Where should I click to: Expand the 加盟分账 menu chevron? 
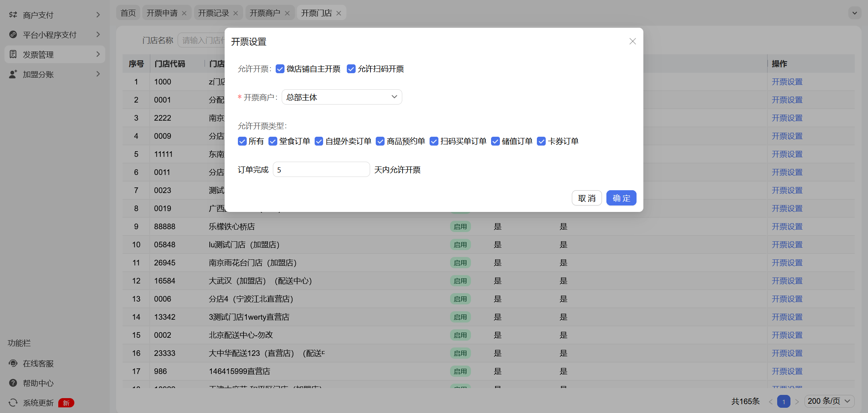pos(98,74)
